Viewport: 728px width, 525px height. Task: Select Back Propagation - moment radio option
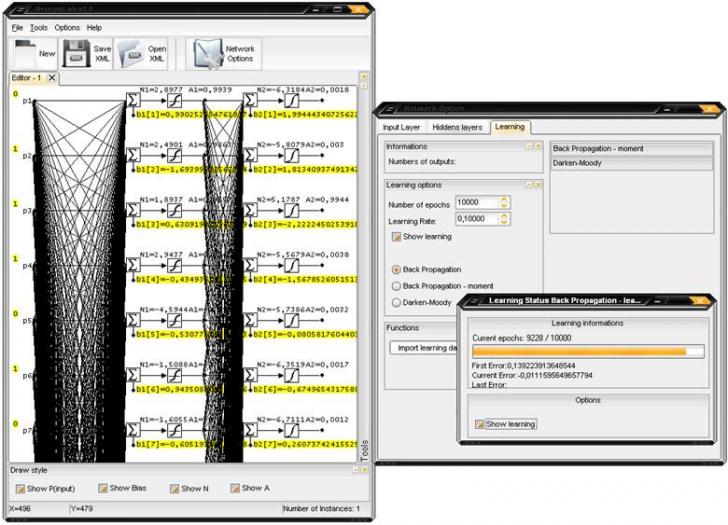tap(397, 286)
